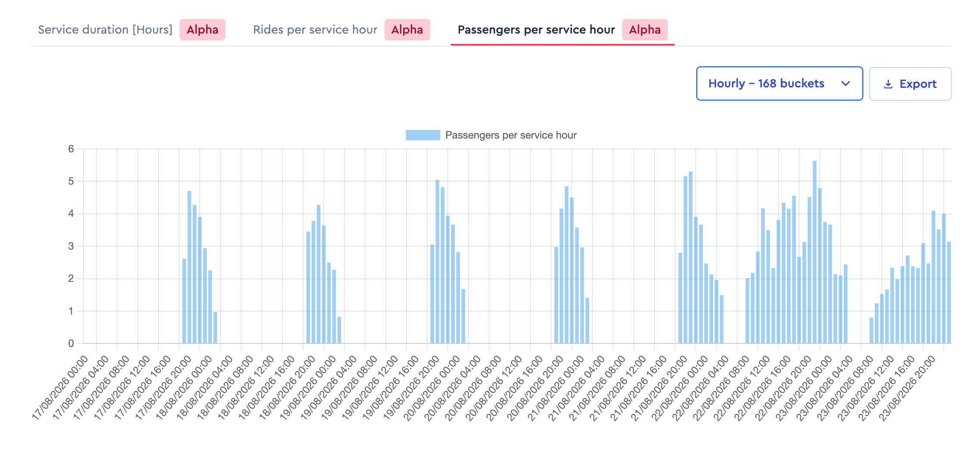This screenshot has height=451, width=980.
Task: Click the Alpha badge beside Service duration
Action: click(x=202, y=30)
